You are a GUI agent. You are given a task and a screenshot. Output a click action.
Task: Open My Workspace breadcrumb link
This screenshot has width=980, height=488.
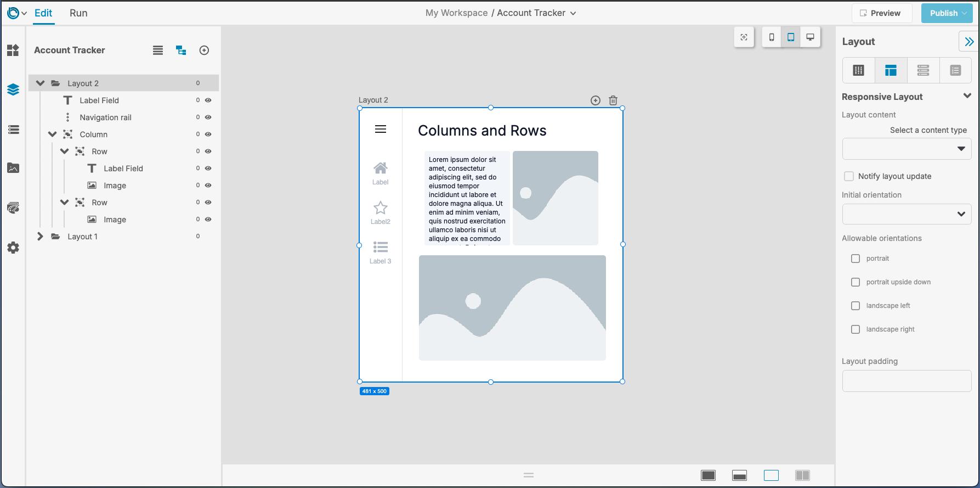[456, 13]
